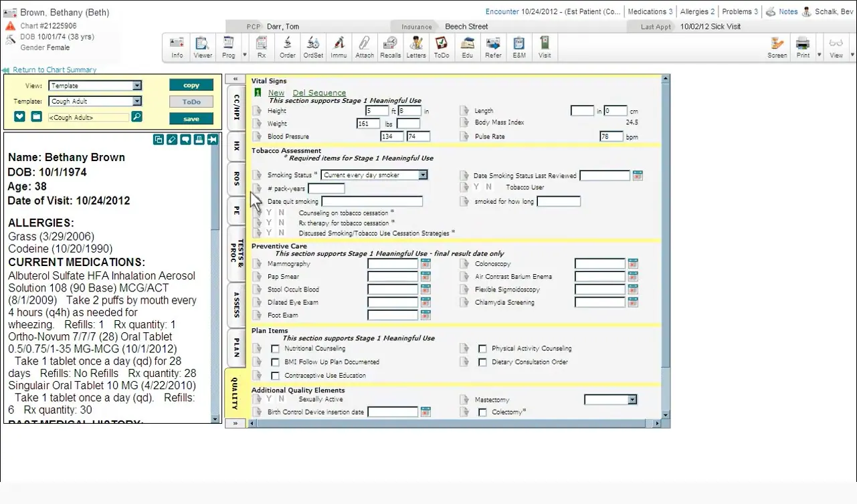Viewport: 857px width, 504px height.
Task: Switch to the QUALITY tab
Action: [235, 396]
